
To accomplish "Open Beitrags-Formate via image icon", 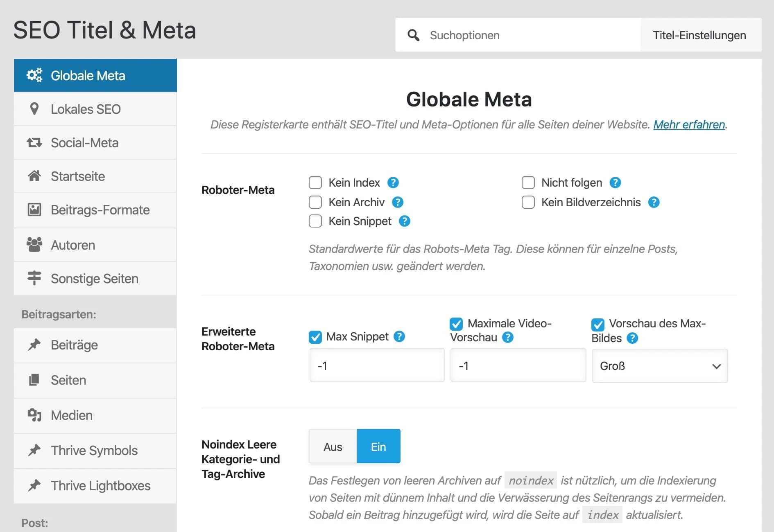I will pyautogui.click(x=34, y=210).
